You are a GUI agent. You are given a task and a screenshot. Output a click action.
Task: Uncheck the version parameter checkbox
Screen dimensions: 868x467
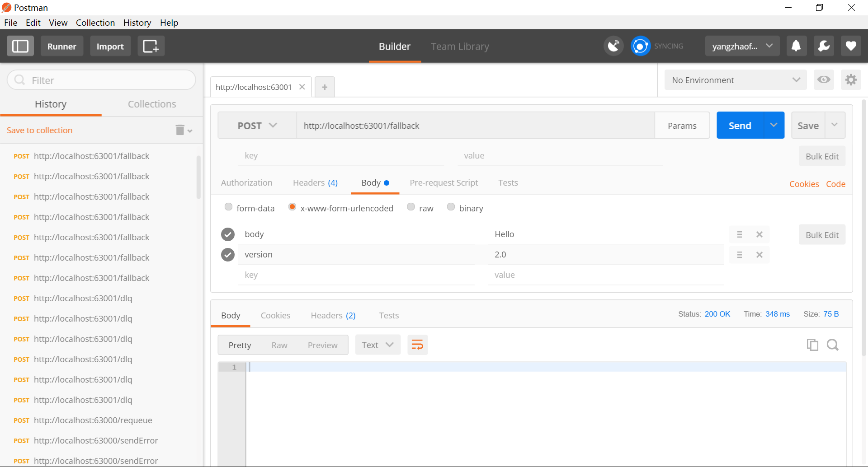228,255
